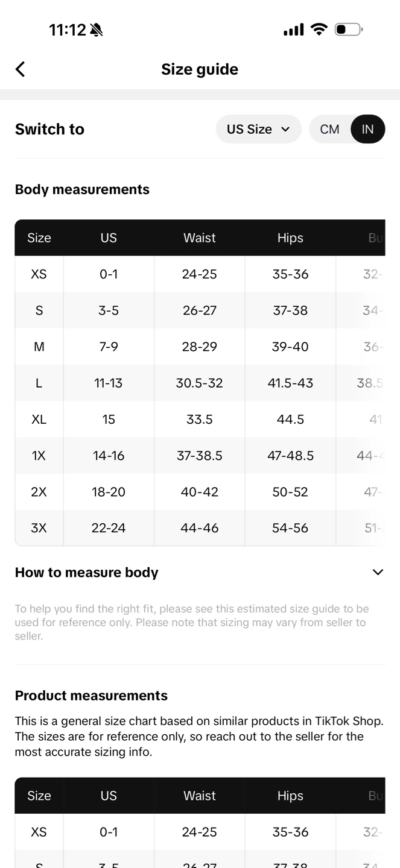Tap the back arrow icon
Screen dimensions: 400x868
(x=20, y=69)
